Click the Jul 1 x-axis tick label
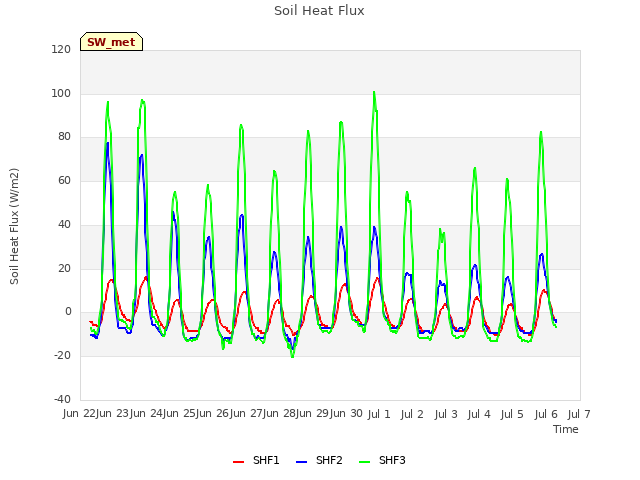This screenshot has width=640, height=480. [x=379, y=414]
